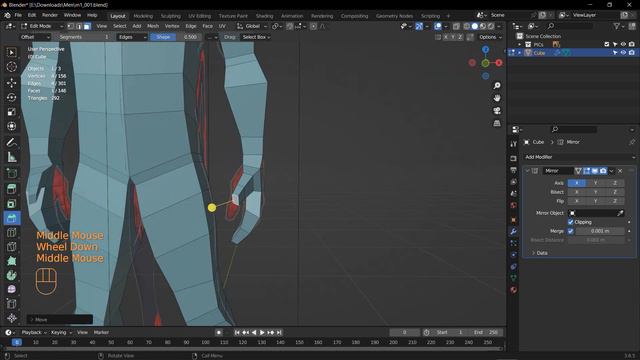The width and height of the screenshot is (640, 360).
Task: Open the Global transform orientation dropdown
Action: point(252,26)
